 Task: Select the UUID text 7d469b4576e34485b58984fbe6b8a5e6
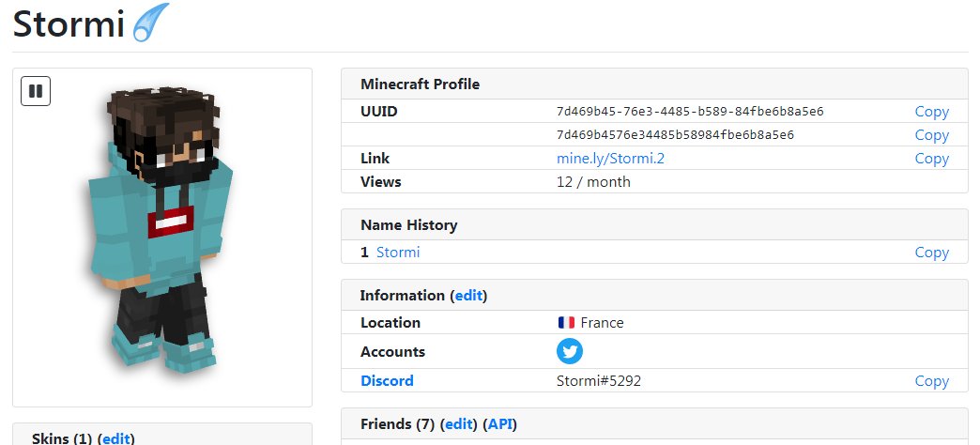[675, 135]
